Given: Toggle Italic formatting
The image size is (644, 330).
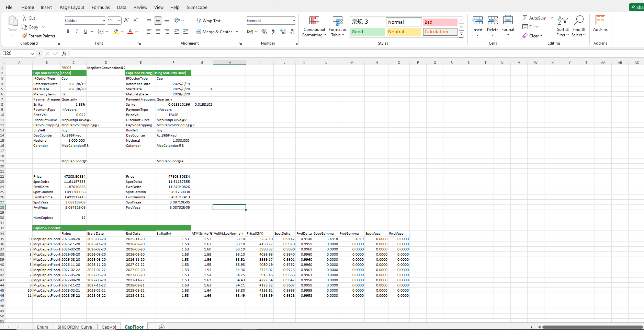Looking at the screenshot, I should (77, 32).
